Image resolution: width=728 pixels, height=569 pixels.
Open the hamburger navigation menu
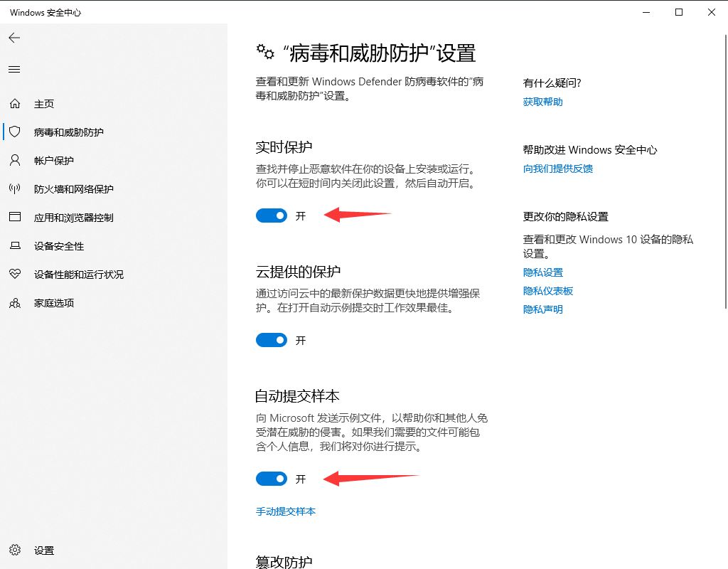tap(14, 69)
